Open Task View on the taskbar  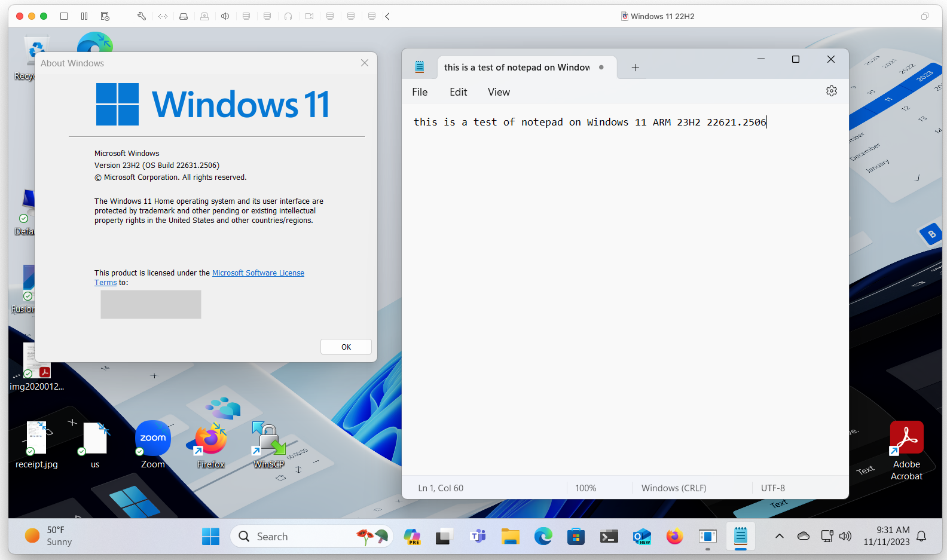pos(443,537)
